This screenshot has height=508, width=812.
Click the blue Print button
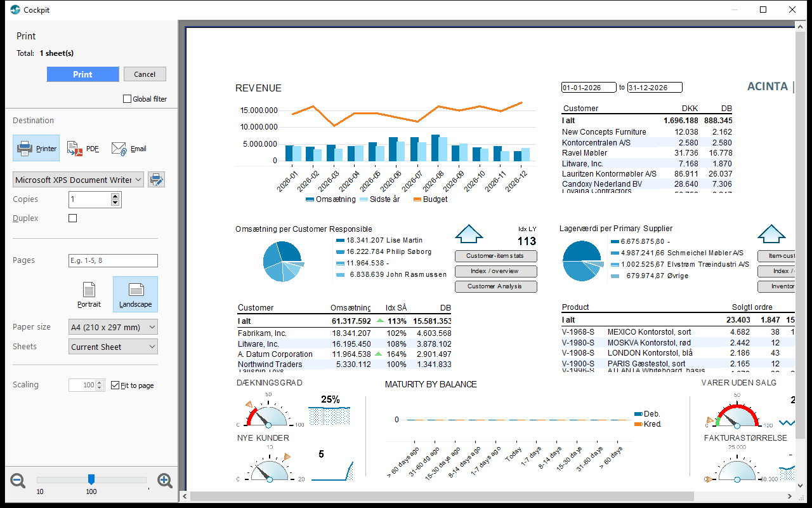pos(82,74)
